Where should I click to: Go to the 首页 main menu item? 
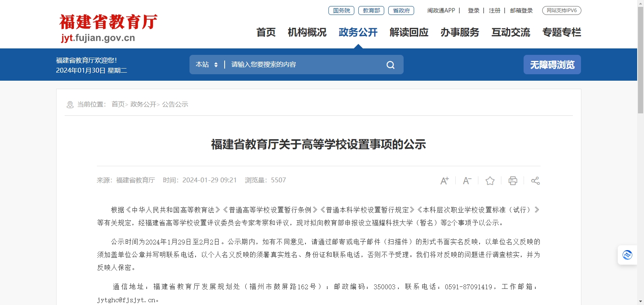click(x=266, y=32)
